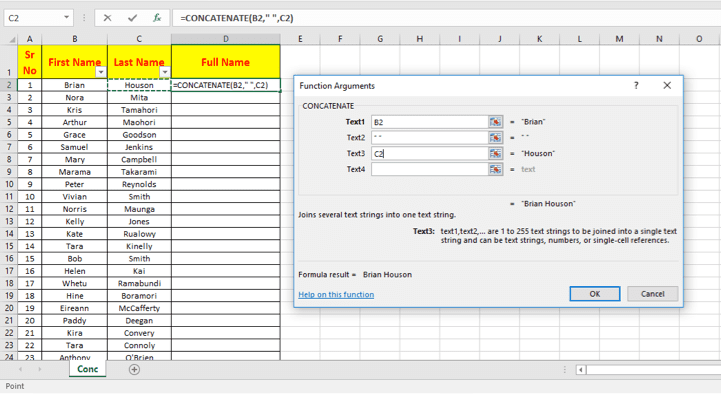
Task: Click cell containing Maunga
Action: click(x=139, y=209)
